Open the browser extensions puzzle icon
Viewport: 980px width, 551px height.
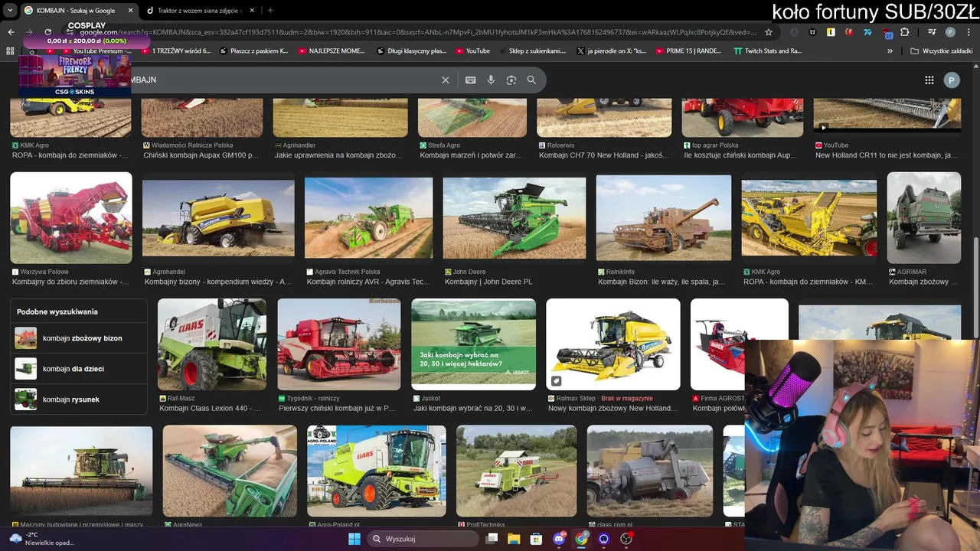pos(905,32)
